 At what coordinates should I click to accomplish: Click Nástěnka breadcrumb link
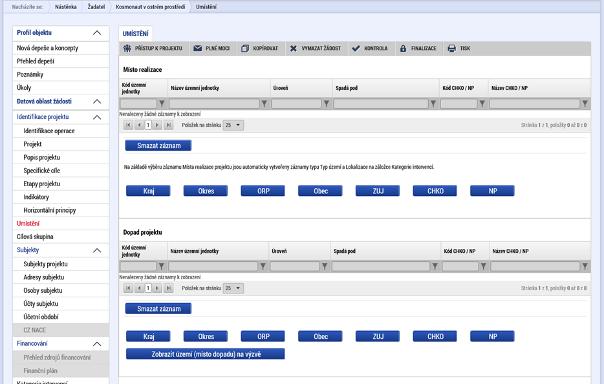point(65,7)
